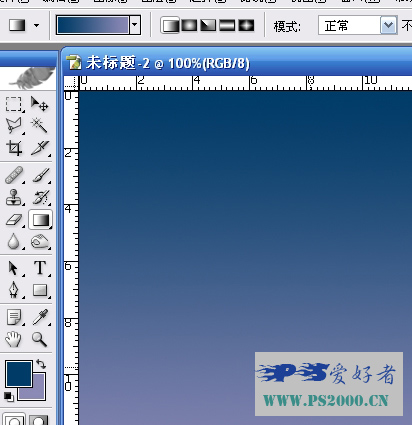
Task: Select the Blur tool
Action: coord(14,241)
